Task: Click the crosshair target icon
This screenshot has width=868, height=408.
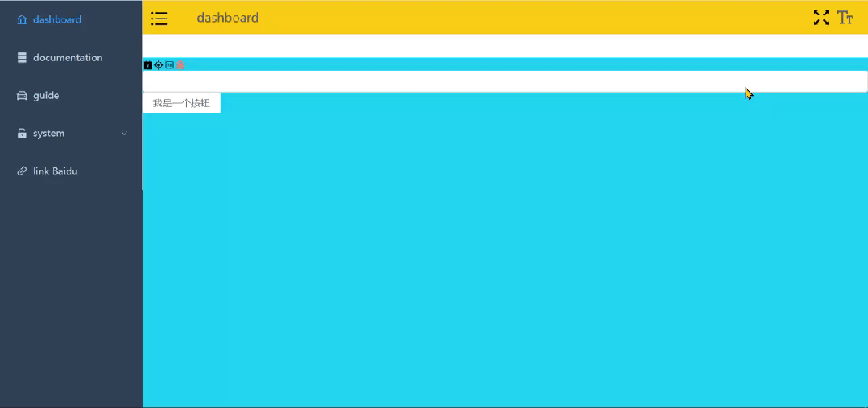Action: [159, 65]
